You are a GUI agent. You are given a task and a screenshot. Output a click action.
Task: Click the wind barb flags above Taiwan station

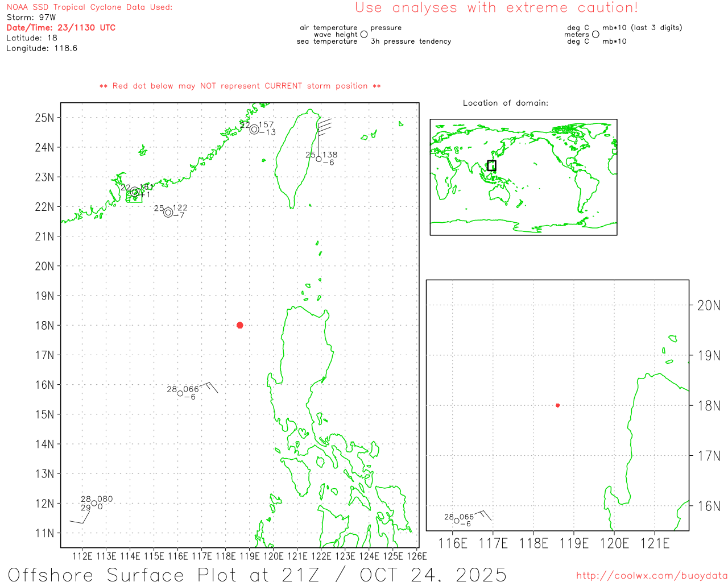[324, 126]
